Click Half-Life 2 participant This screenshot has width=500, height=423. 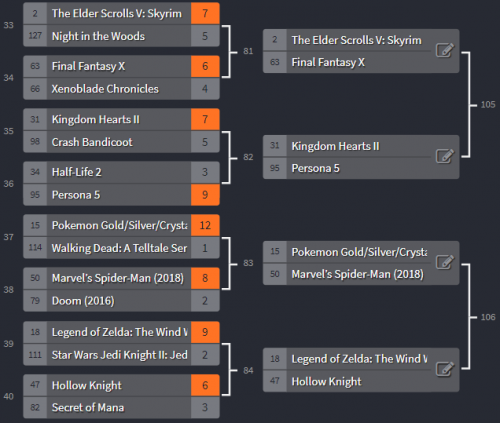click(121, 172)
